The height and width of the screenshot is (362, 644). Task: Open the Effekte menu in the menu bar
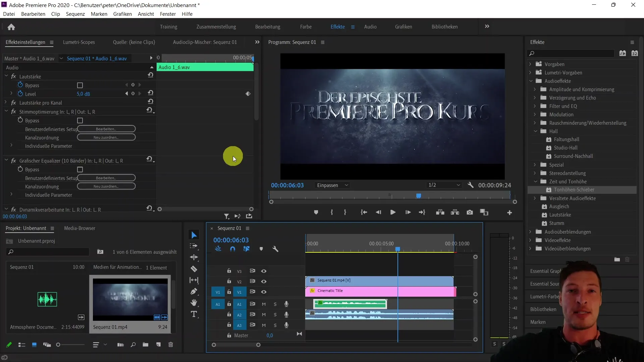(337, 26)
